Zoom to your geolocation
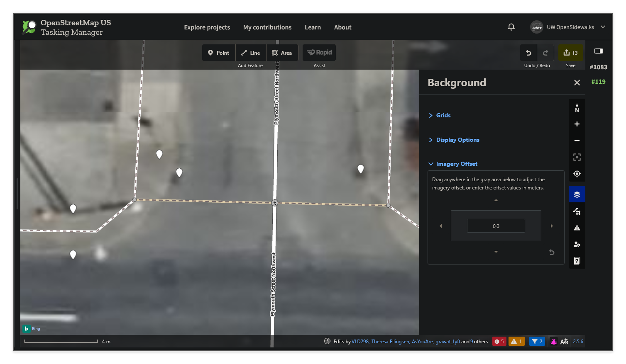 (x=577, y=174)
